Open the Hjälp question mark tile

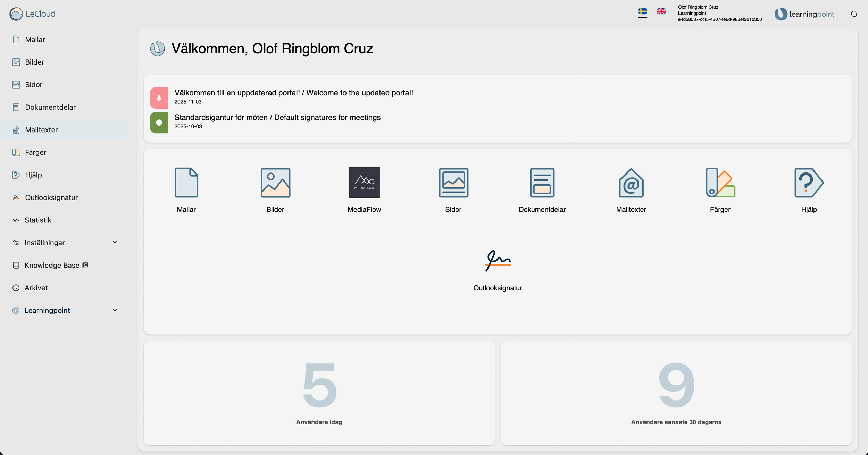tap(809, 183)
